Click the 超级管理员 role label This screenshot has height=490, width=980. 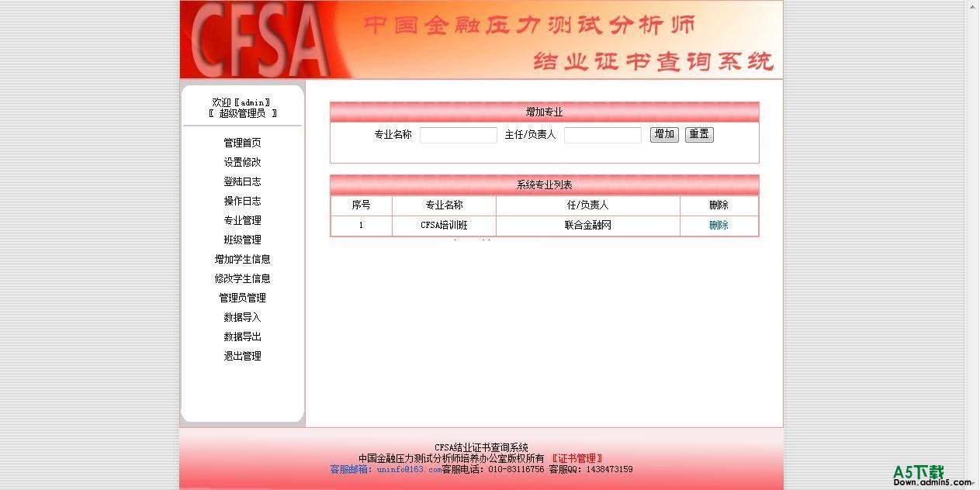[242, 113]
